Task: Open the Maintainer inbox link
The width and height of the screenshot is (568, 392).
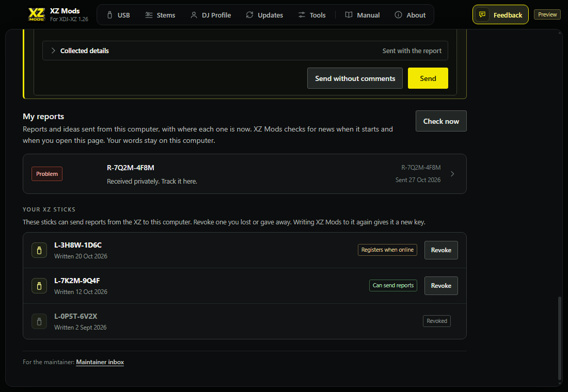Action: [100, 362]
